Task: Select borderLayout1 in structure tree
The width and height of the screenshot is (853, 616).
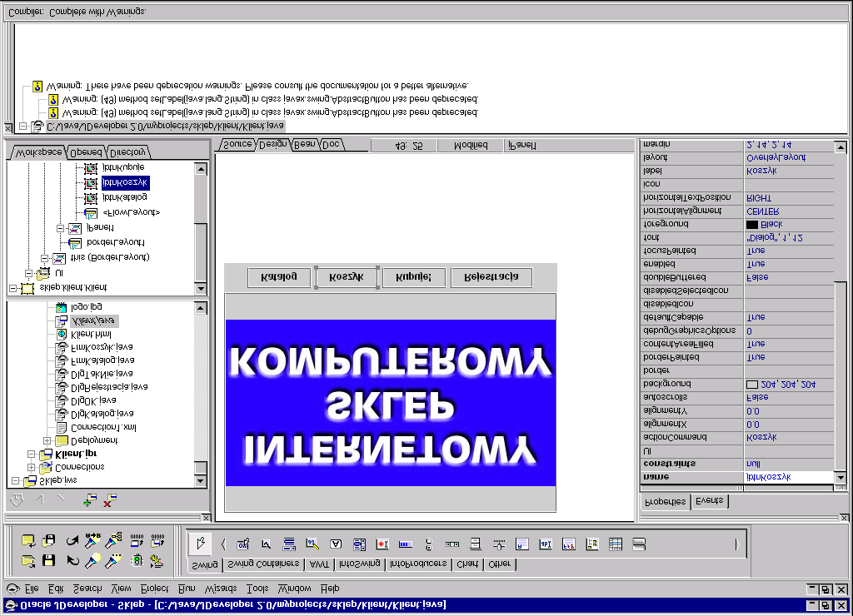Action: (x=115, y=242)
